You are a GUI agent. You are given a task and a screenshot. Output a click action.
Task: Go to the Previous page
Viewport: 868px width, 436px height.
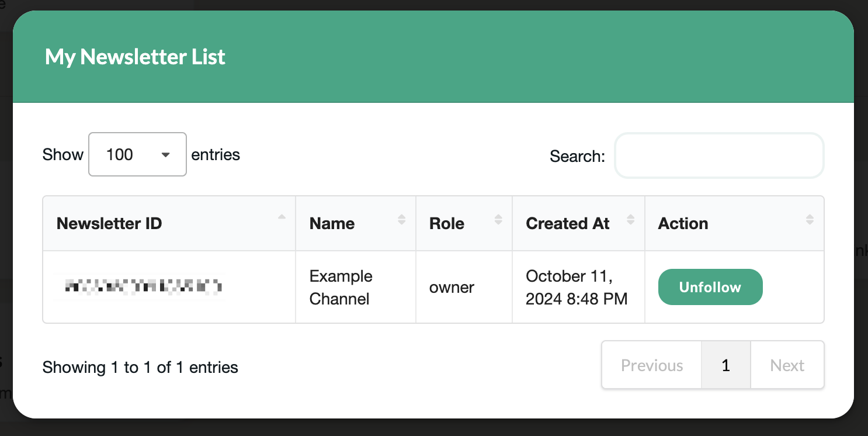point(652,365)
